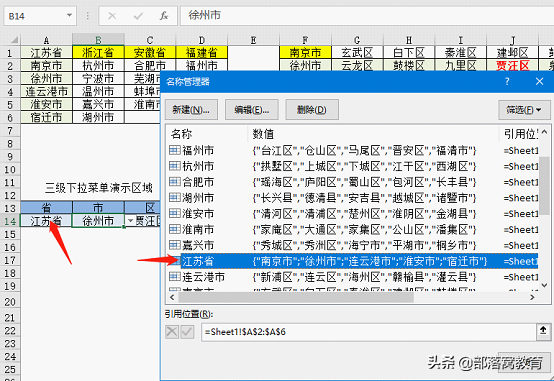Image resolution: width=554 pixels, height=381 pixels.
Task: Sort by the 数值 column header
Action: [x=373, y=134]
